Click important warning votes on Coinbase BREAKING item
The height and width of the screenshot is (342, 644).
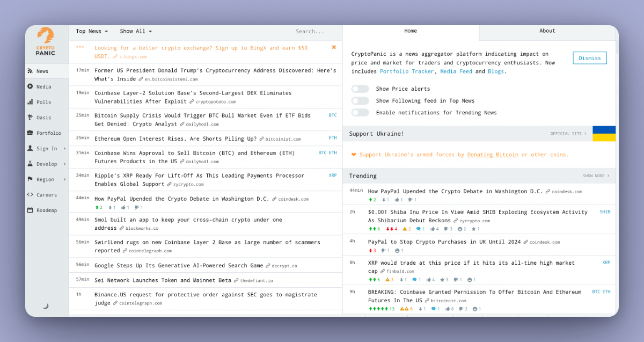(406, 309)
